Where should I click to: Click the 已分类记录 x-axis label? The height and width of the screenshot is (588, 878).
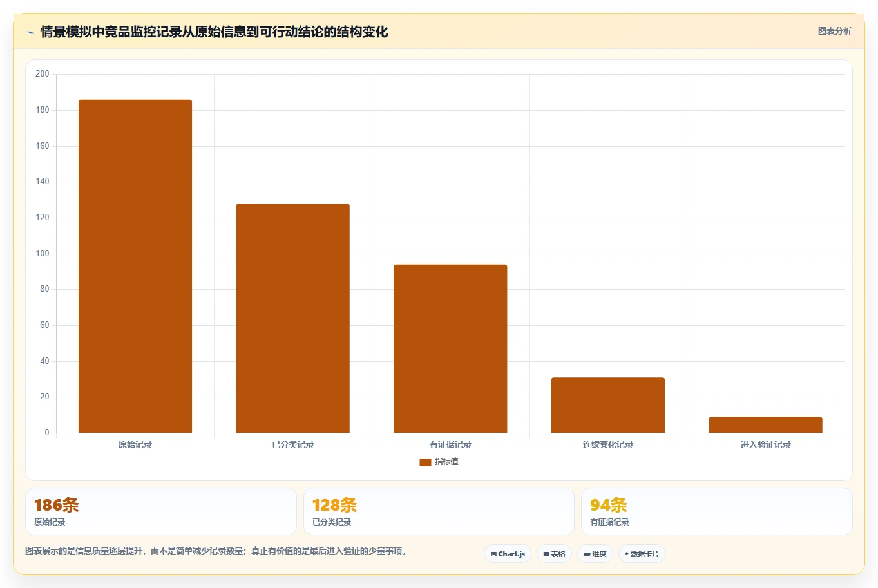point(292,444)
